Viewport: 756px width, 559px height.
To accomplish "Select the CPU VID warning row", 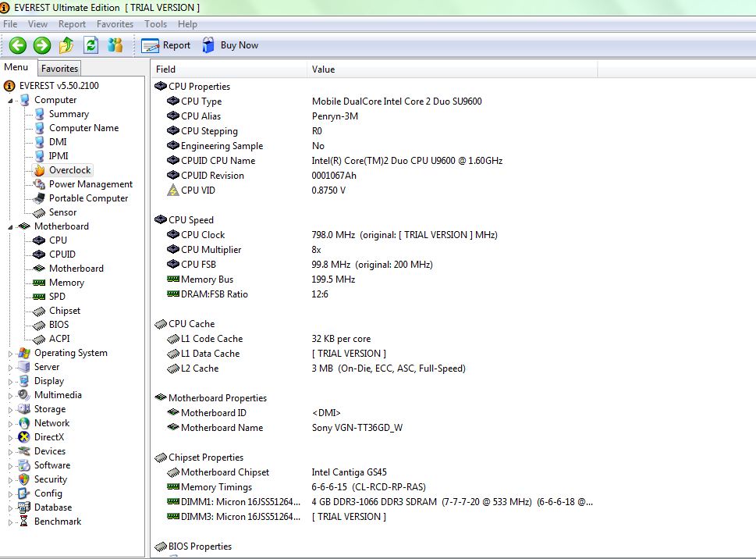I will 374,190.
